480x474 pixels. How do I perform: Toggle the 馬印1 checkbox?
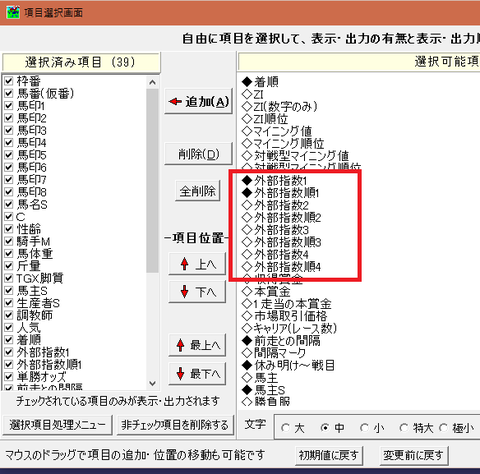click(x=9, y=106)
